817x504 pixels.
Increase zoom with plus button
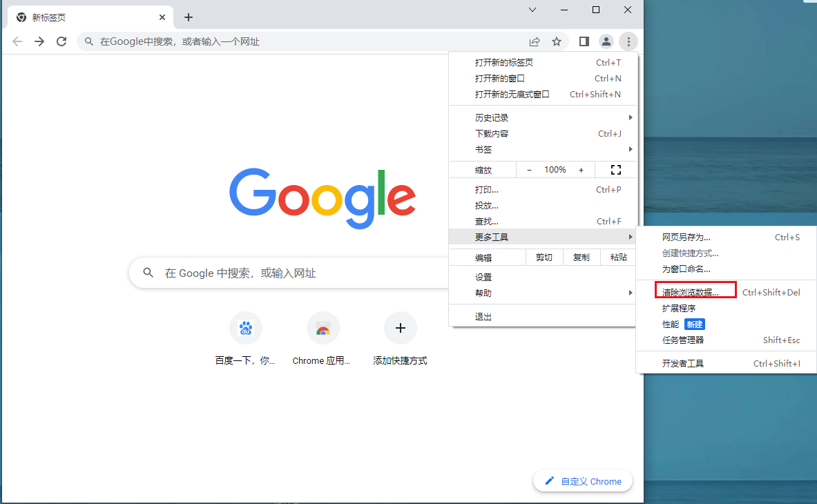(x=581, y=170)
